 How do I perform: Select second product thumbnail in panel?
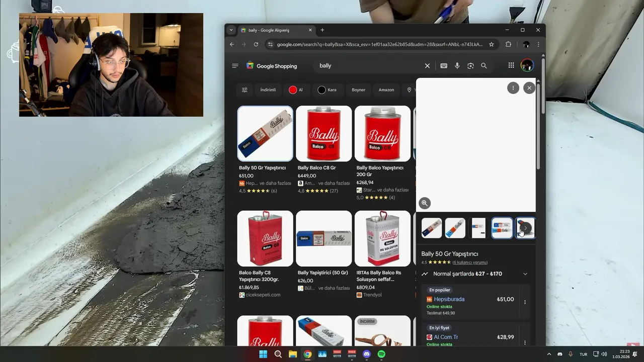click(x=455, y=228)
